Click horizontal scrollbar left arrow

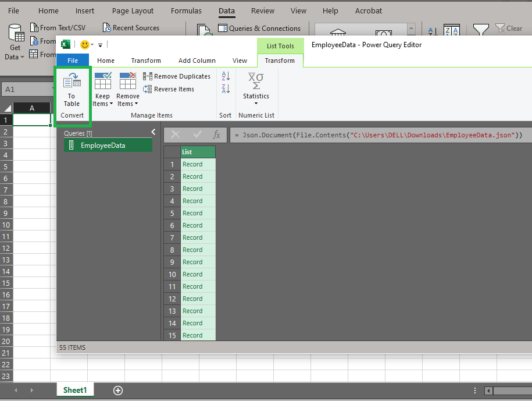click(x=488, y=391)
